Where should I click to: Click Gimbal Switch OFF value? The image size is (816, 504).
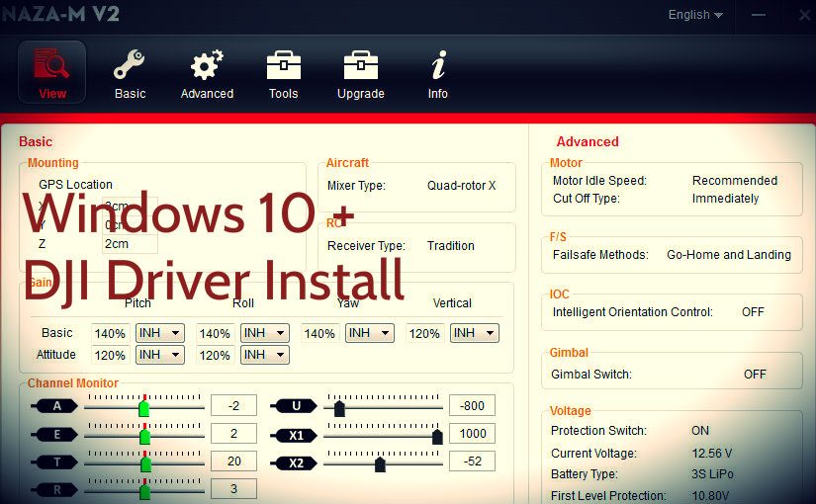[755, 374]
